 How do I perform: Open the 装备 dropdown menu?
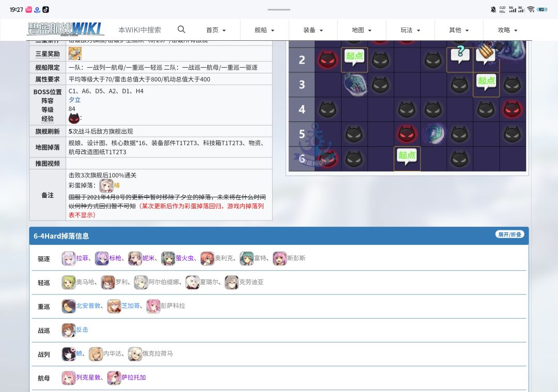pos(313,30)
